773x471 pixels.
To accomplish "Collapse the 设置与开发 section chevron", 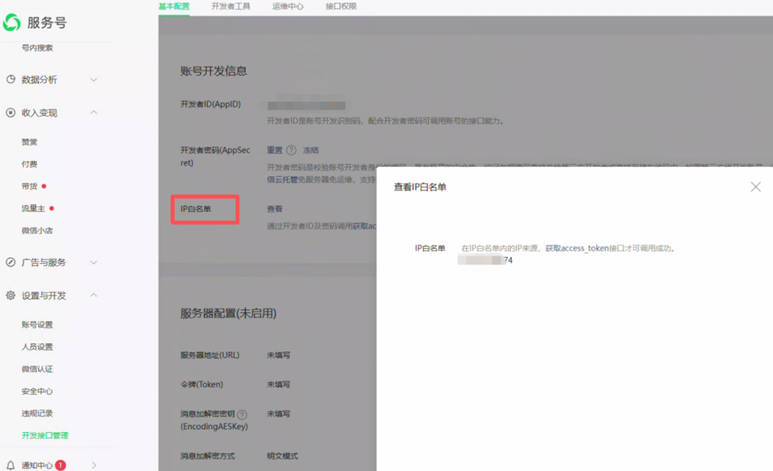I will pos(94,295).
